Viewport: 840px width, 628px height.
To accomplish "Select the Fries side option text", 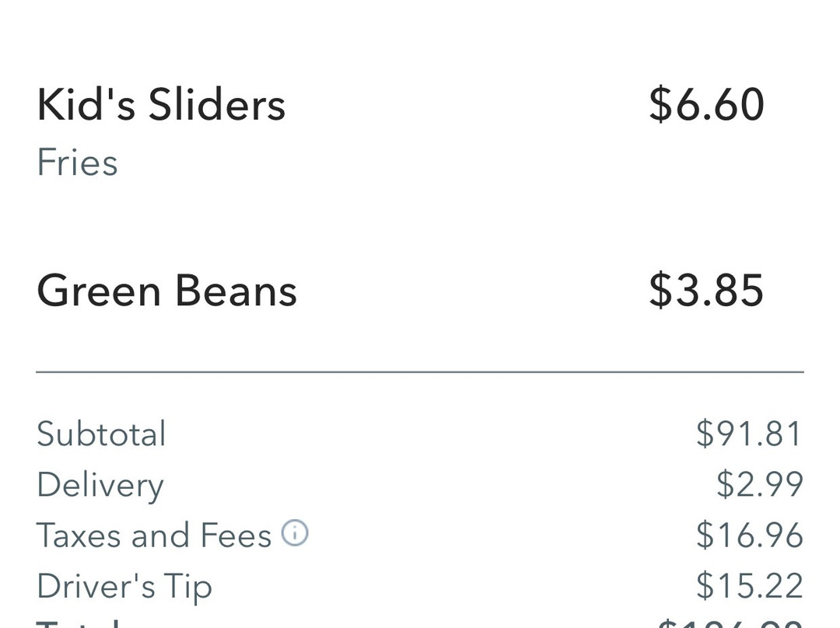I will point(77,162).
